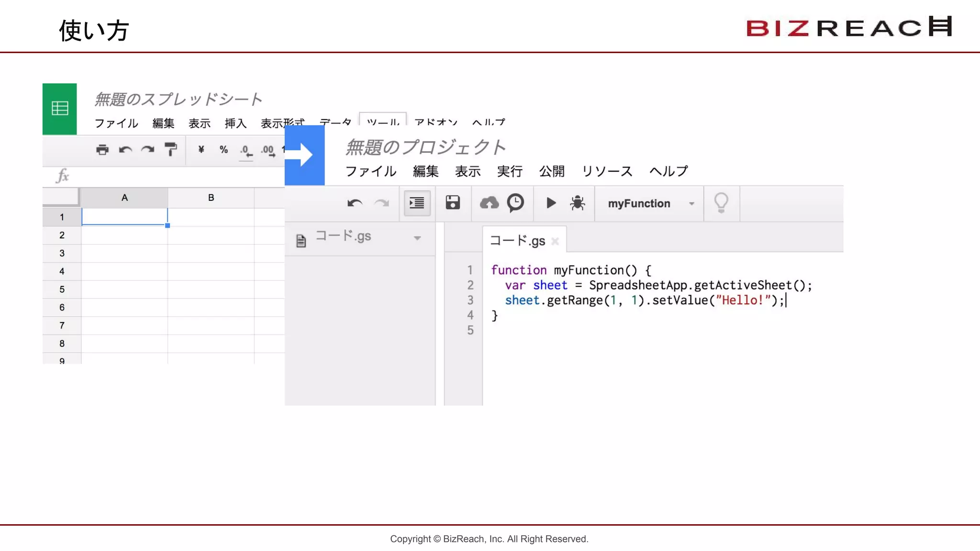Open the spreadsheet 挿入 menu
Screen dimensions: 980x551
tap(235, 123)
